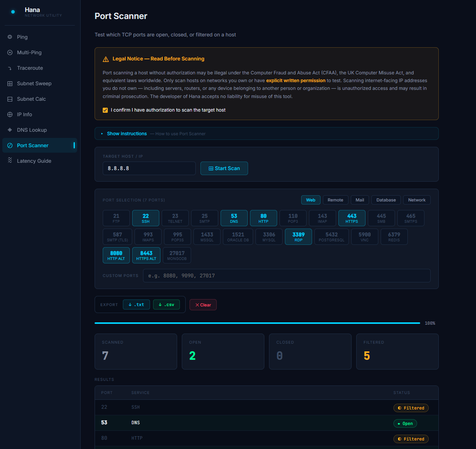Deselect port 8080 HTTP ALT

116,255
